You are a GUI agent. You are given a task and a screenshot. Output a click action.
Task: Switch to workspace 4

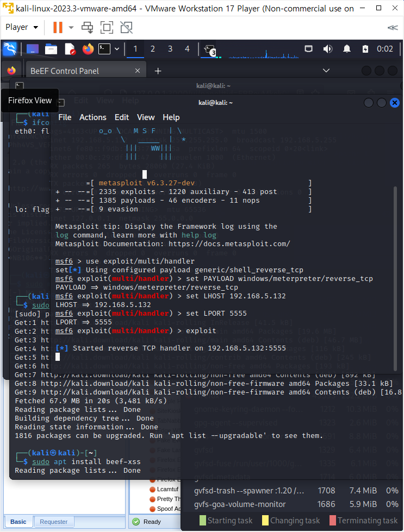pyautogui.click(x=187, y=49)
